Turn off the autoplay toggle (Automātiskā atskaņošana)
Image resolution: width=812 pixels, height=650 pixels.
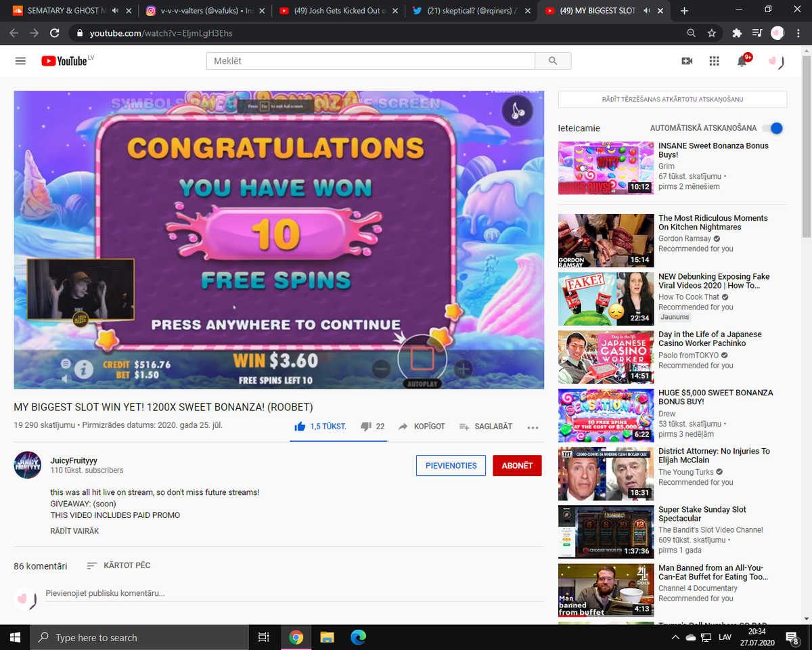click(772, 128)
